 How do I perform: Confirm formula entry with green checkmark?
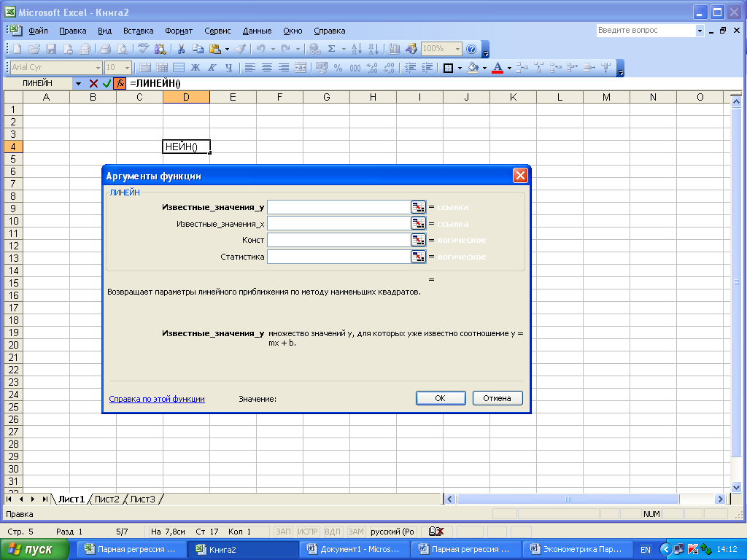click(107, 83)
